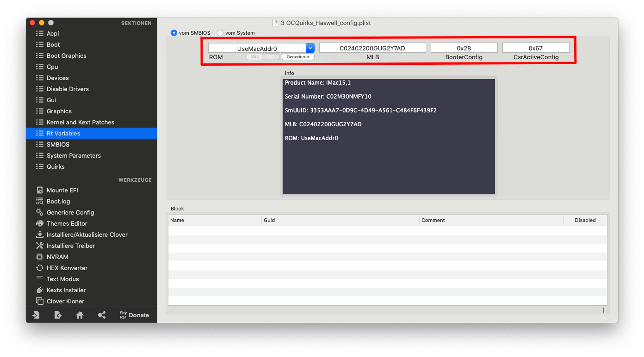
Task: Open the HEX Konverter tool
Action: pos(62,268)
